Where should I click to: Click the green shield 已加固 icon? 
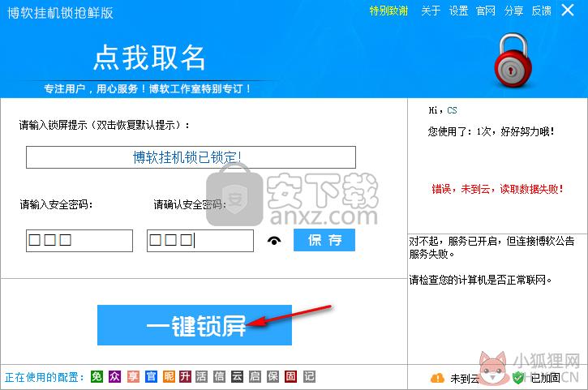coord(518,378)
